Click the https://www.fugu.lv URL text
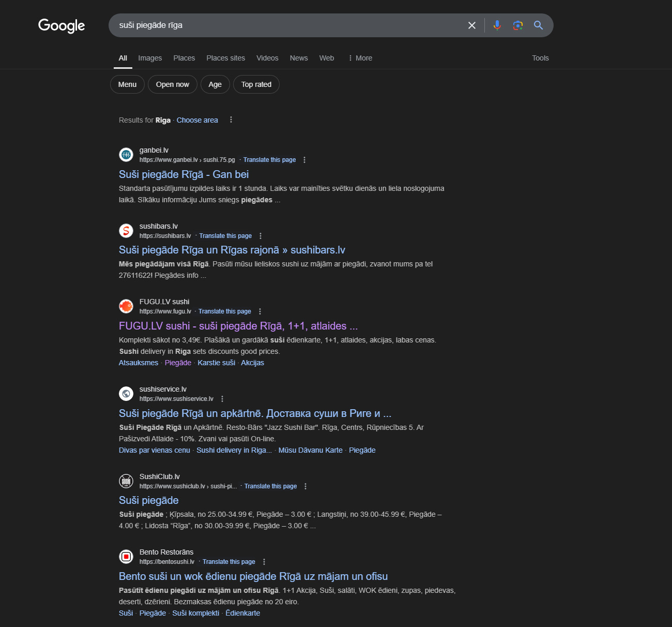Image resolution: width=672 pixels, height=627 pixels. [165, 311]
